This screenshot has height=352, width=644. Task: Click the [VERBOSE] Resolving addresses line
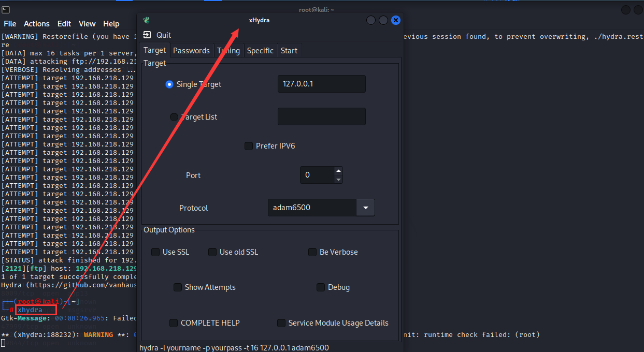tap(68, 70)
